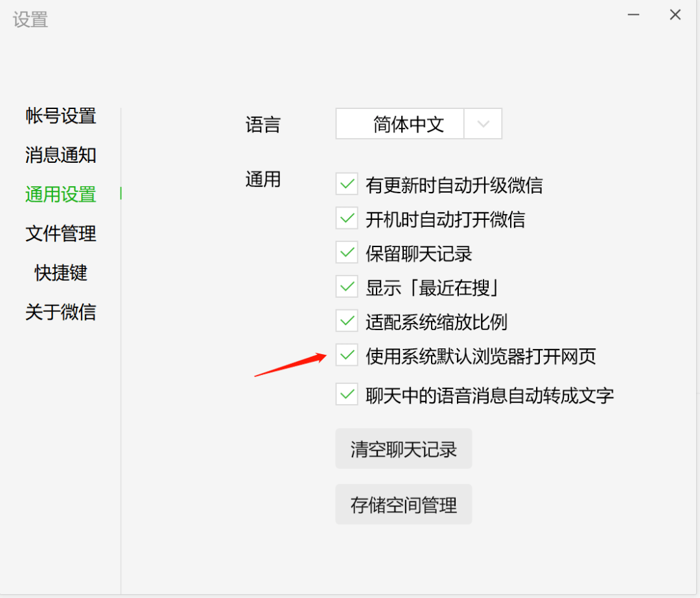Select the 通用设置 tab
This screenshot has width=700, height=598.
click(x=61, y=195)
